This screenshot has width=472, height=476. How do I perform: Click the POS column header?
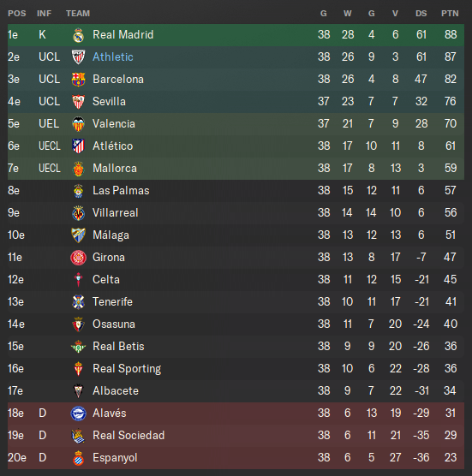17,14
